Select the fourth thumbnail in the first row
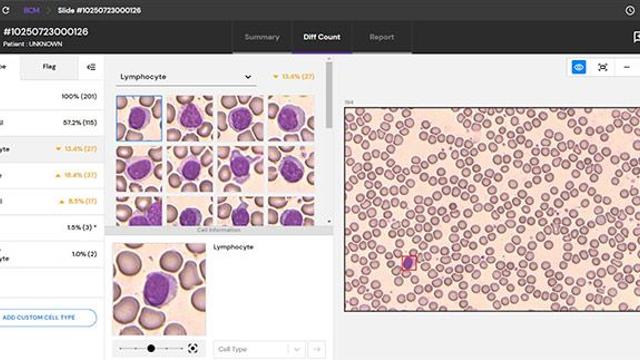The width and height of the screenshot is (640, 360). [291, 118]
